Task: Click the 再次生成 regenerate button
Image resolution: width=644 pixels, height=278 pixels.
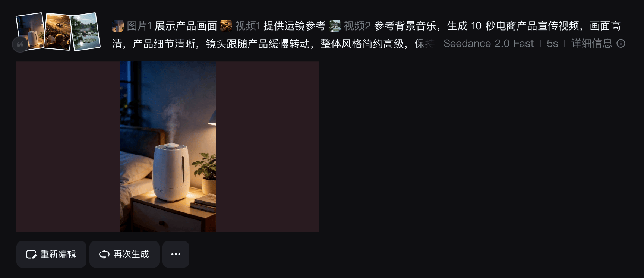Action: [x=124, y=254]
